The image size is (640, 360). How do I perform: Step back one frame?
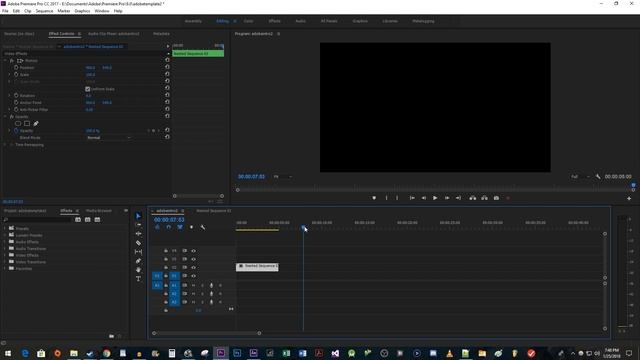(x=424, y=198)
